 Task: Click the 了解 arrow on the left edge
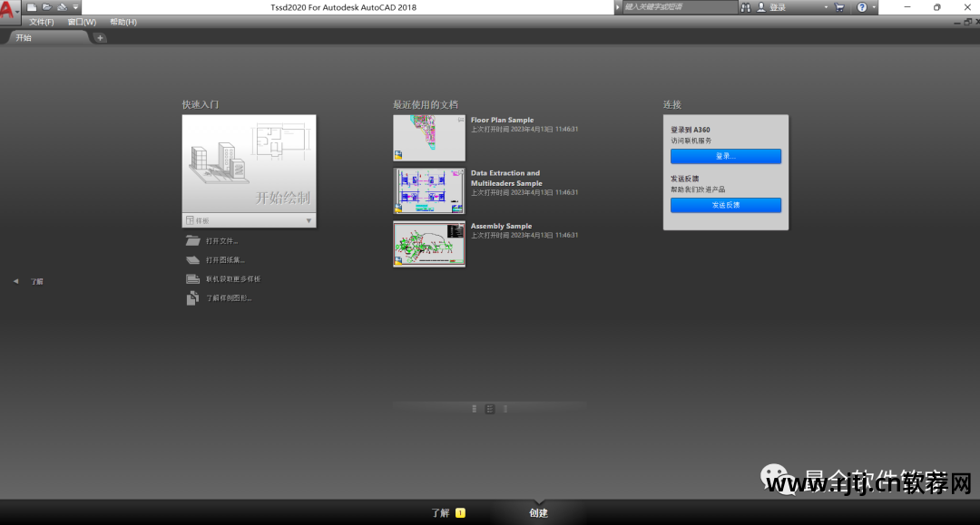coord(16,281)
